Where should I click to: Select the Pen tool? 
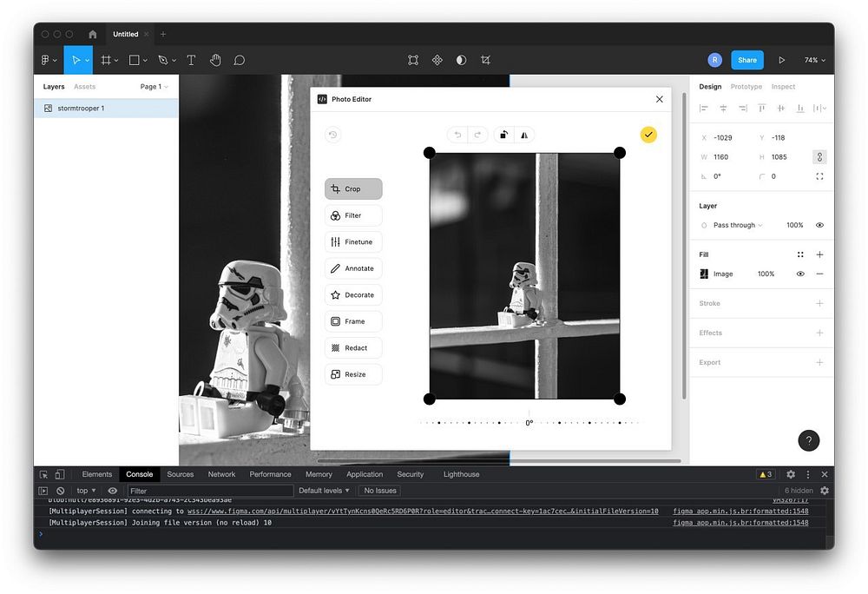coord(163,60)
